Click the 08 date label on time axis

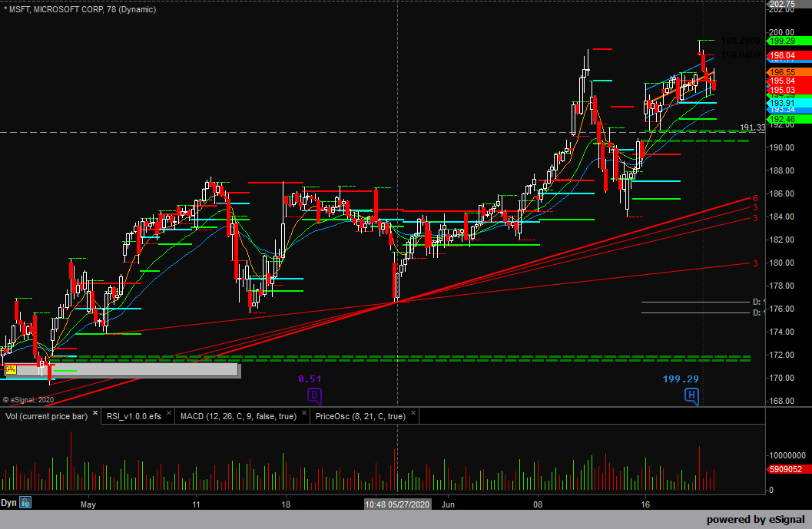[x=538, y=504]
